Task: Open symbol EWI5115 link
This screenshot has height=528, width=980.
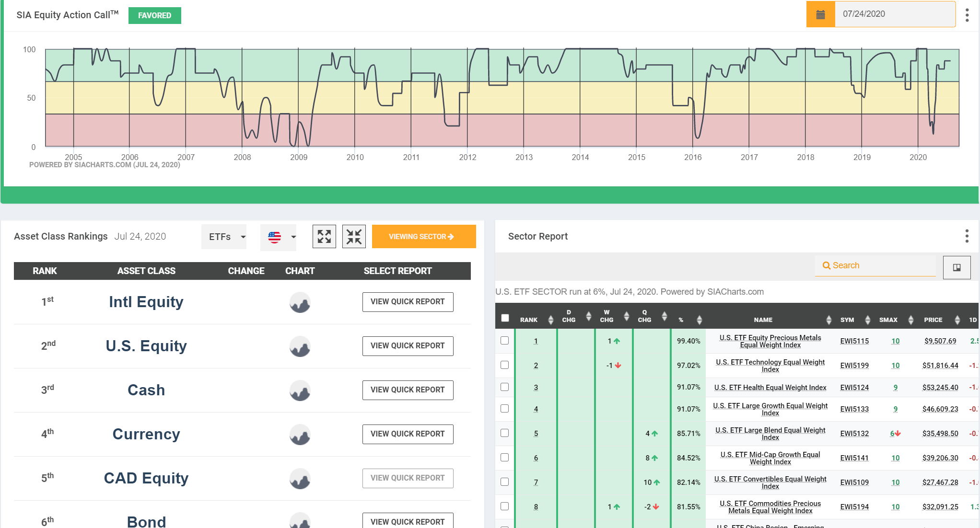Action: [x=854, y=341]
